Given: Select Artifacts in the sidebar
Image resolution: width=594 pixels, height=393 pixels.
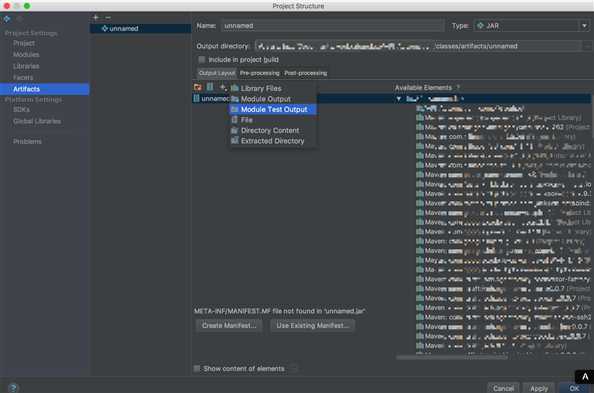Looking at the screenshot, I should point(45,89).
